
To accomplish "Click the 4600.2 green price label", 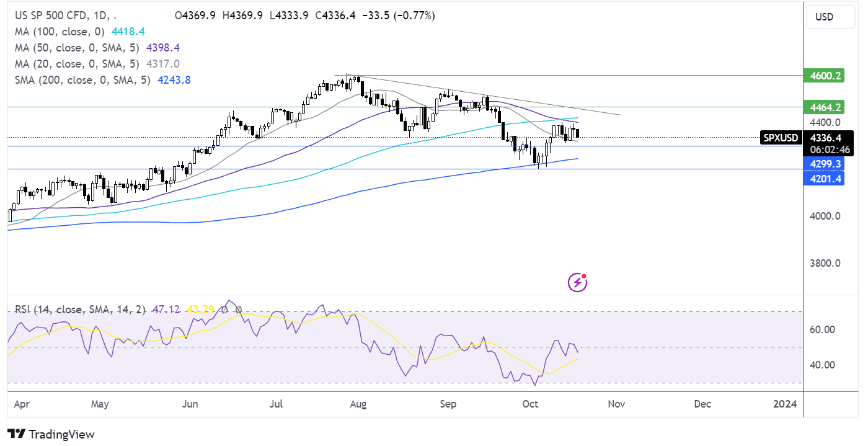I will point(823,75).
